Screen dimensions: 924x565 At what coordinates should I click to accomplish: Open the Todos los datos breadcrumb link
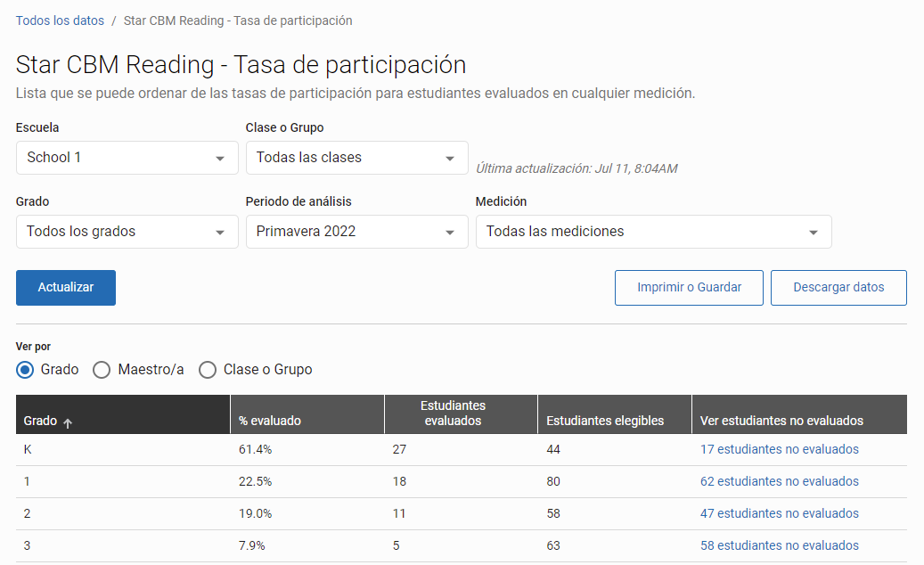coord(60,20)
